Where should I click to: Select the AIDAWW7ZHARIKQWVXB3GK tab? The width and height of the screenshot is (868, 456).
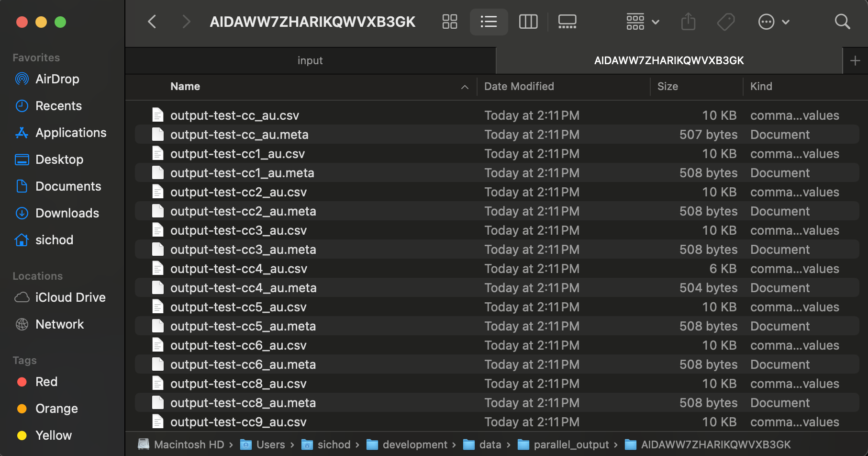click(669, 60)
